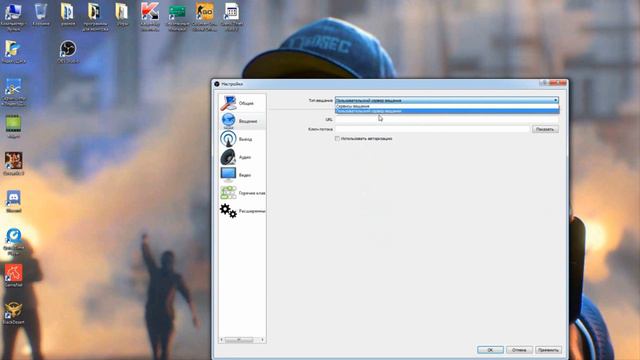Select the Discord desktop shortcut
The image size is (640, 360).
coord(13,201)
